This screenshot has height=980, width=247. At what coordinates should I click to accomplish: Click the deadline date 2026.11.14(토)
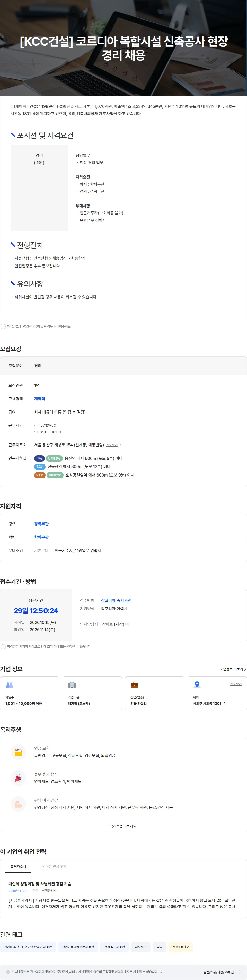[42, 630]
